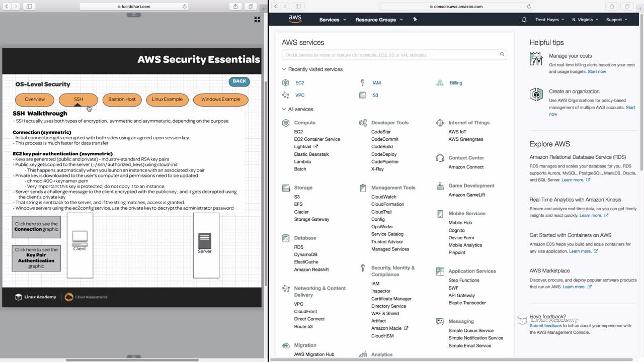Click to see Key Pair Authentication graphic
The height and width of the screenshot is (362, 644).
coord(36,258)
